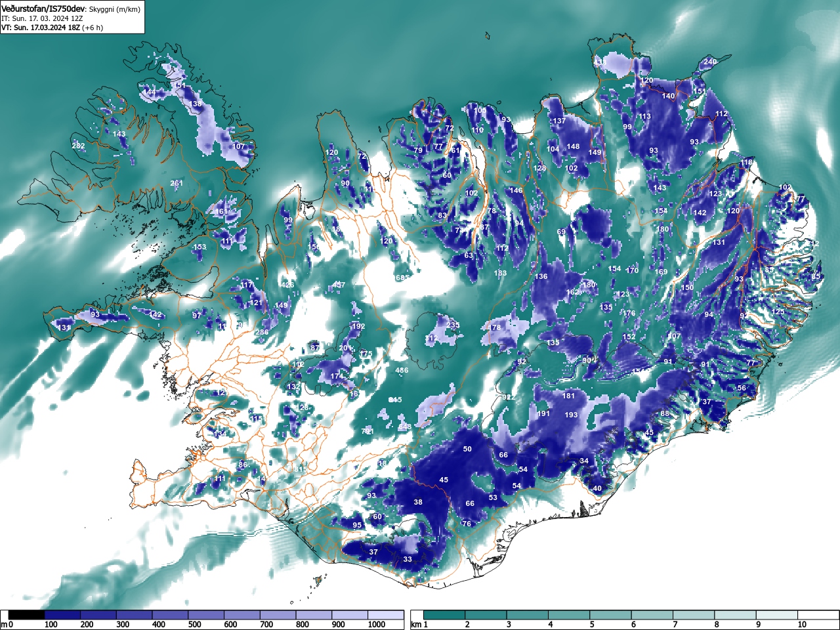This screenshot has width=840, height=630.
Task: Click the visibility value 240 on the map
Action: coord(709,62)
